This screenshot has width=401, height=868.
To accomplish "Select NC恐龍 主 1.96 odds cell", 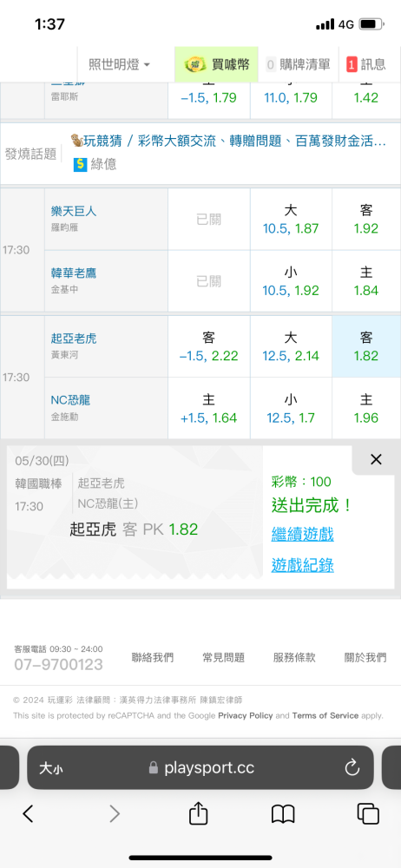I will coord(366,409).
